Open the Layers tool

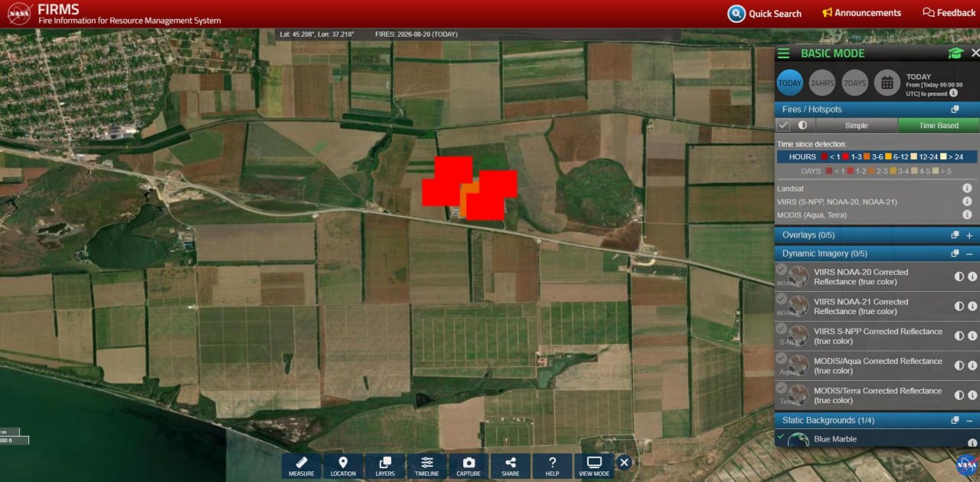tap(385, 466)
